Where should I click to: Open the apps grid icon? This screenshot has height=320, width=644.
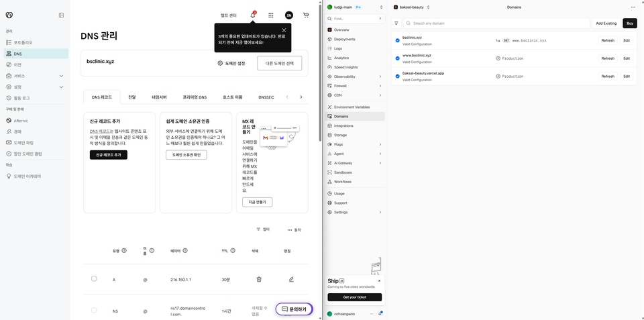(270, 15)
